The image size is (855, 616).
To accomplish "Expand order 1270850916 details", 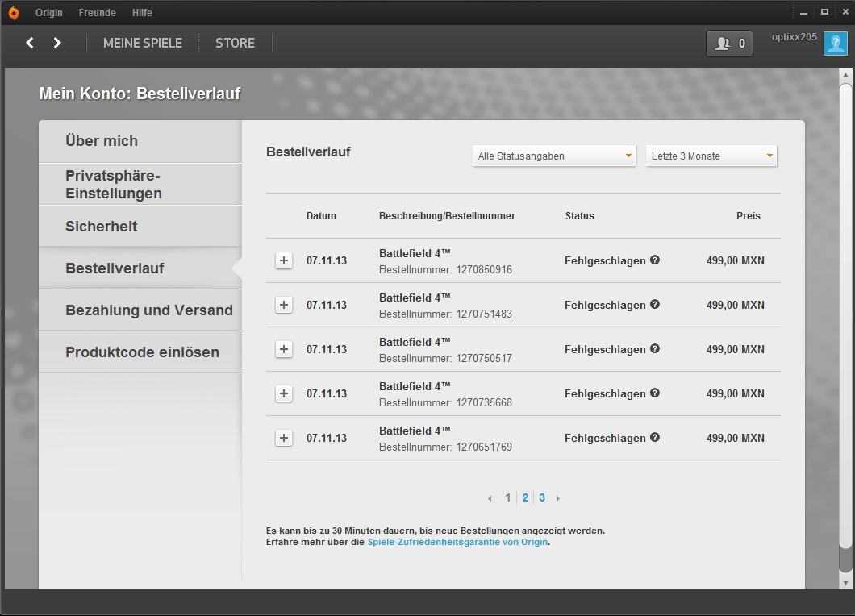I will 284,260.
